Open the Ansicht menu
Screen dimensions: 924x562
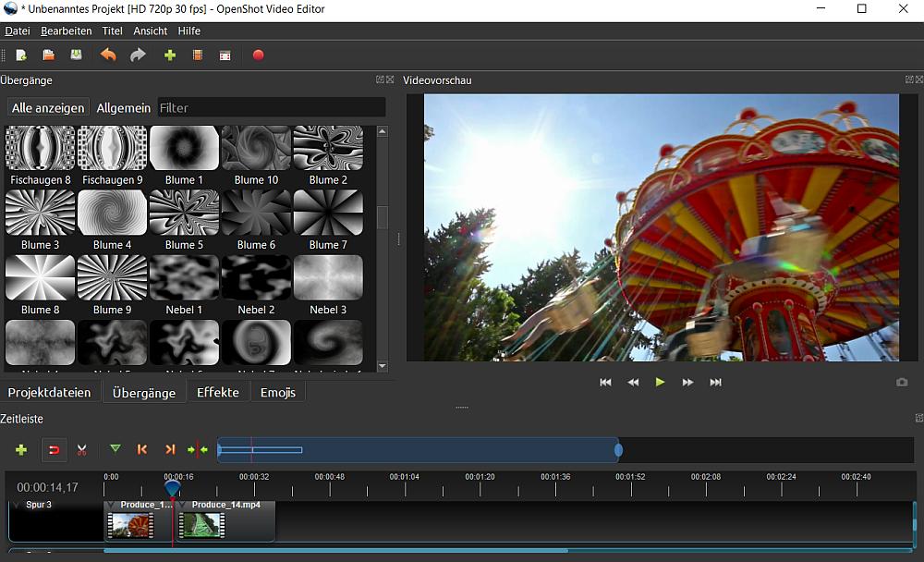pos(151,31)
